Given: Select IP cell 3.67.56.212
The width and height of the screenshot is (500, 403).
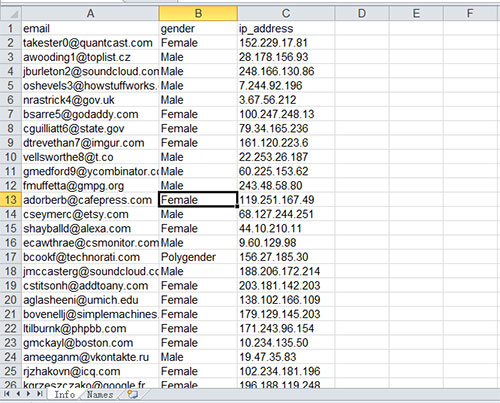Looking at the screenshot, I should click(286, 100).
